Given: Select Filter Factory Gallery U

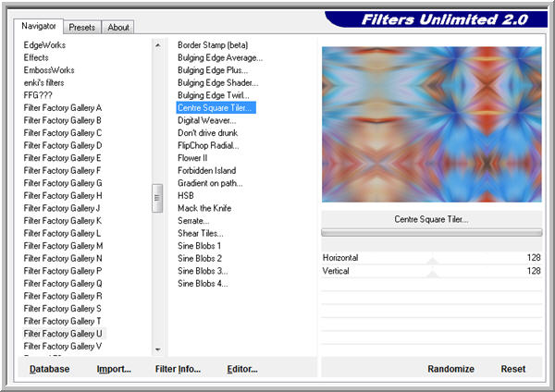Looking at the screenshot, I should click(63, 334).
